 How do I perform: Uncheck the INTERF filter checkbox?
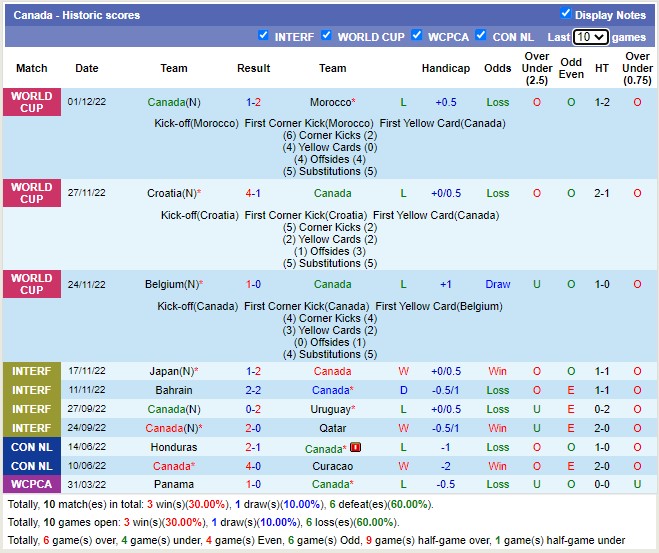tap(263, 35)
